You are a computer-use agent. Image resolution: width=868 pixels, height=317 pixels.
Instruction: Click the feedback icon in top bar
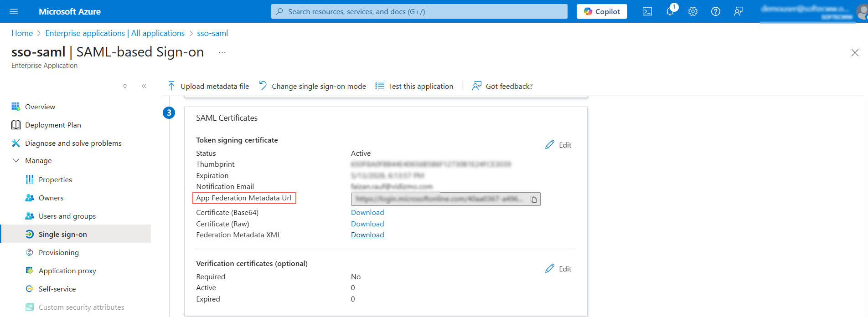click(738, 11)
